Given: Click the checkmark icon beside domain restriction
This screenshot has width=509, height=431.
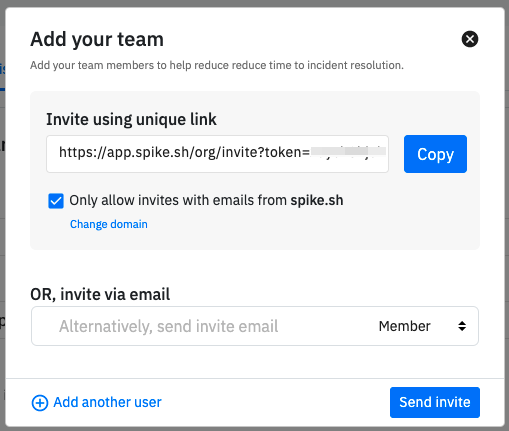Looking at the screenshot, I should pos(56,201).
